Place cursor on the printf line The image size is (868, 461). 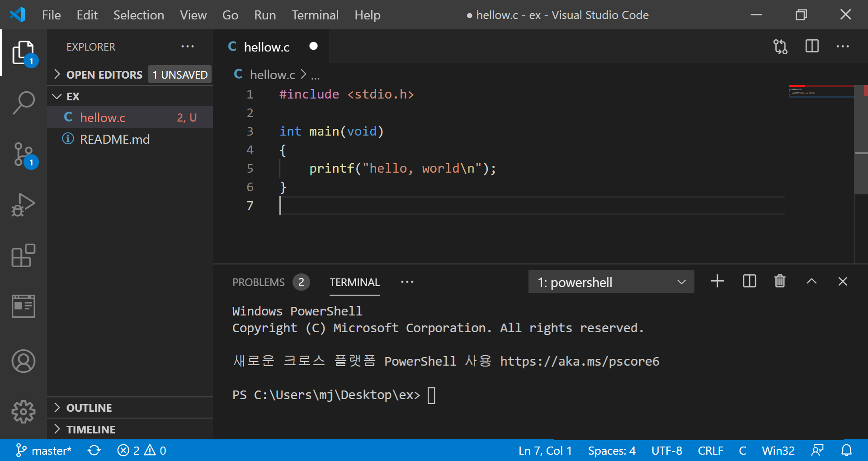402,169
